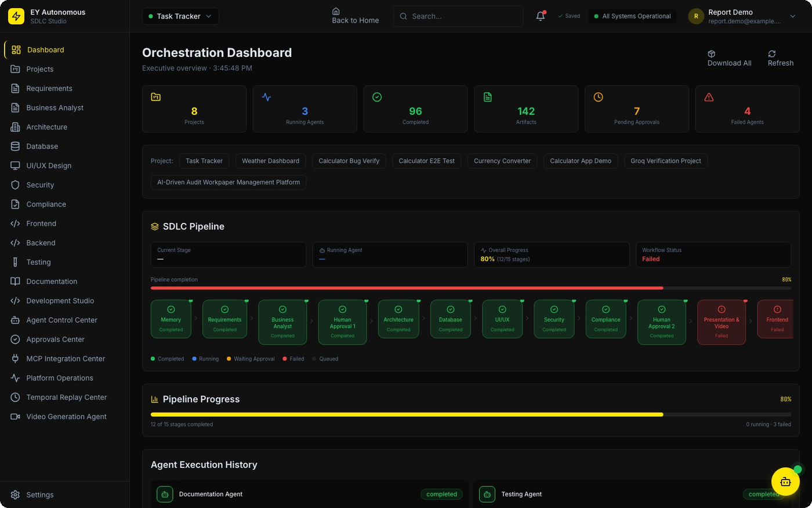Open the Database stage card in pipeline
Image resolution: width=812 pixels, height=508 pixels.
451,319
